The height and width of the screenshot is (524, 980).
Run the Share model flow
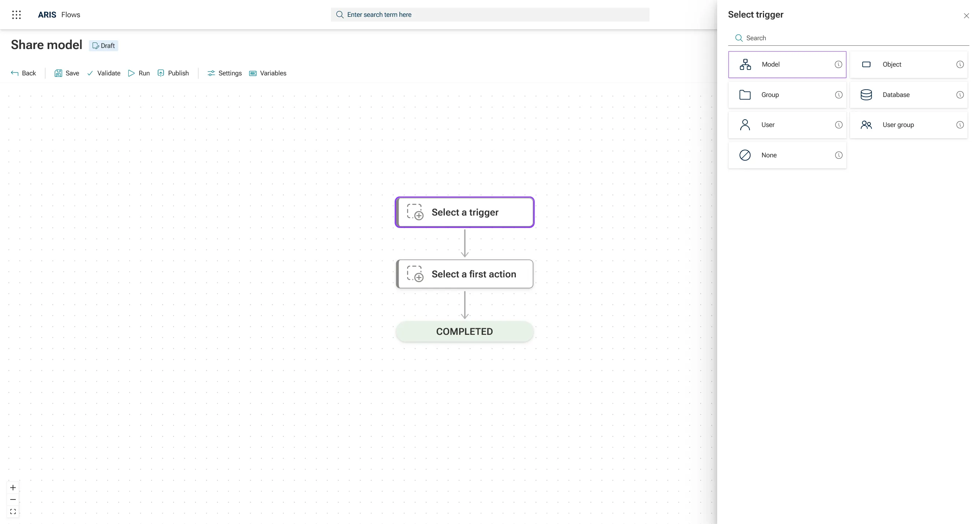coord(139,73)
